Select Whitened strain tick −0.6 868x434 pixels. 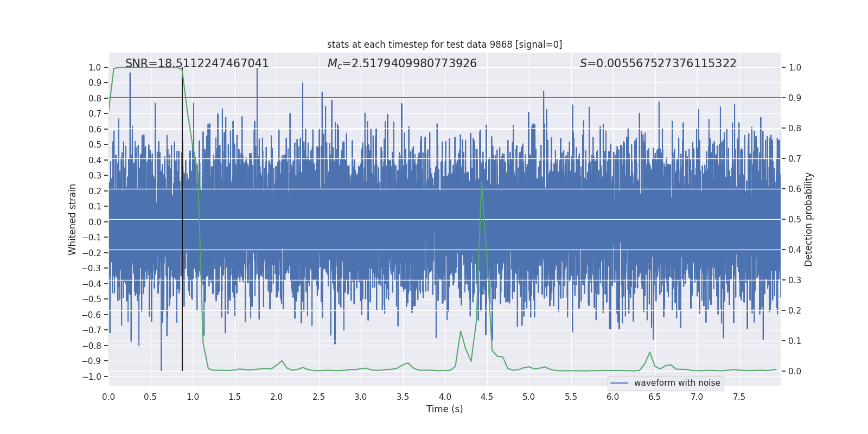point(92,315)
